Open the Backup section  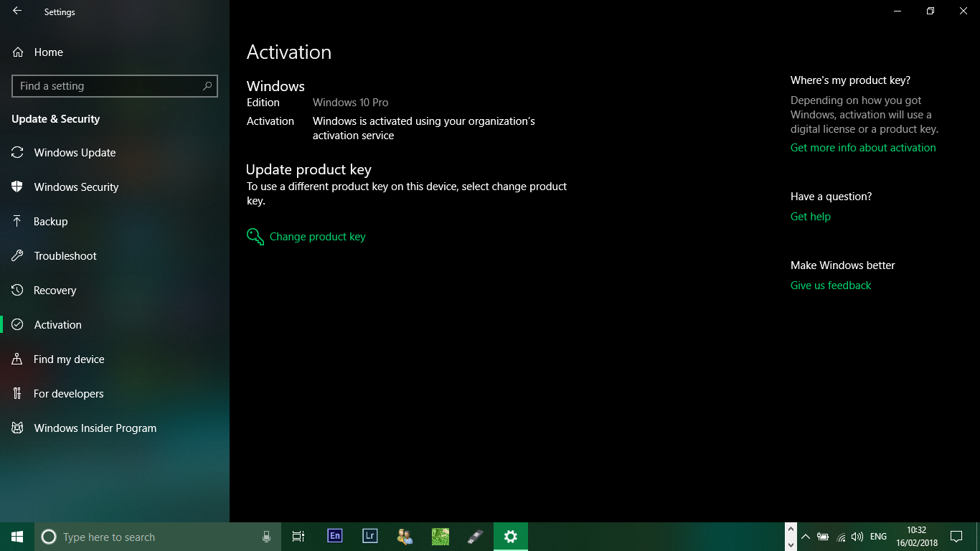pos(115,222)
